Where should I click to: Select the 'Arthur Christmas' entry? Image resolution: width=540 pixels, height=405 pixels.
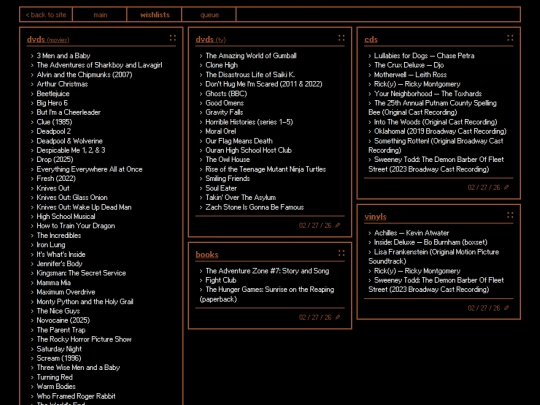click(62, 84)
